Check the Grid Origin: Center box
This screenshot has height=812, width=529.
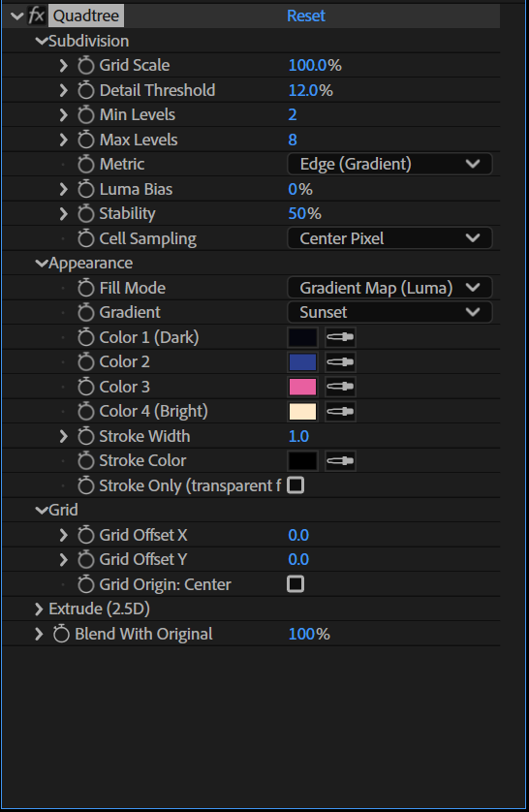point(296,584)
